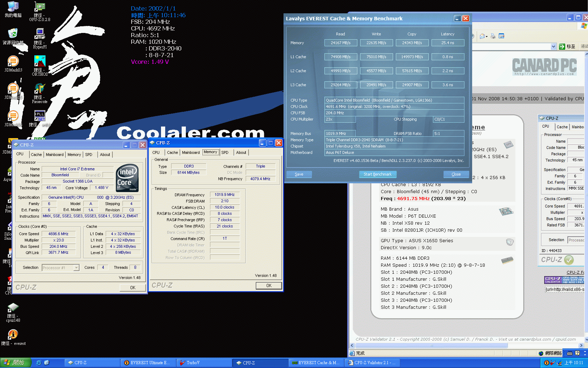588x368 pixels.
Task: Click the CPU-Z Validator forum banner image
Action: 564,280
